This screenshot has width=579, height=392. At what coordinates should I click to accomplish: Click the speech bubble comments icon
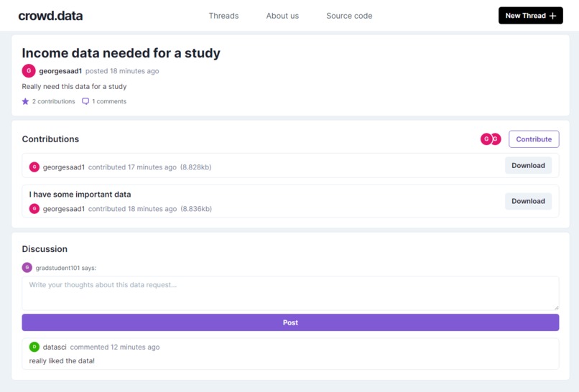click(85, 101)
